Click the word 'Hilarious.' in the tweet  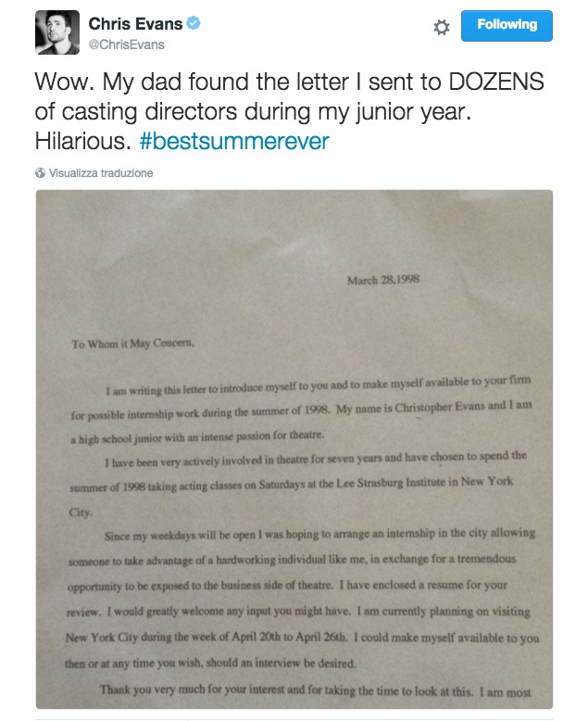[x=83, y=141]
